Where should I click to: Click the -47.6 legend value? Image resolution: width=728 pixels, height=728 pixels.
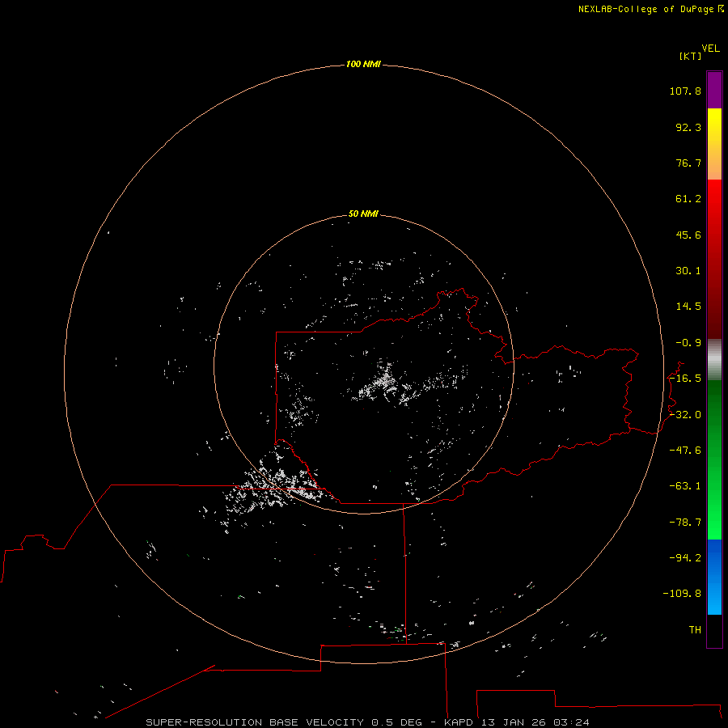click(x=685, y=451)
